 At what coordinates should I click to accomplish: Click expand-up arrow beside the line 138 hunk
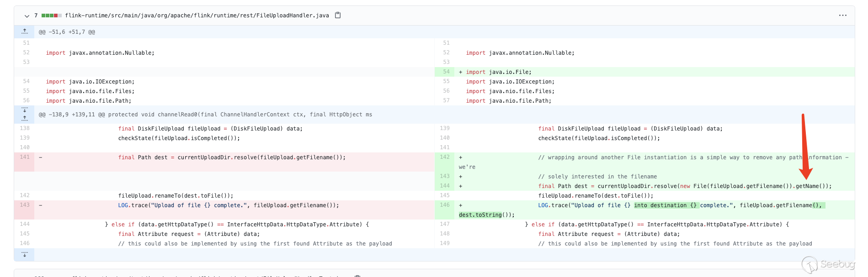[x=25, y=118]
